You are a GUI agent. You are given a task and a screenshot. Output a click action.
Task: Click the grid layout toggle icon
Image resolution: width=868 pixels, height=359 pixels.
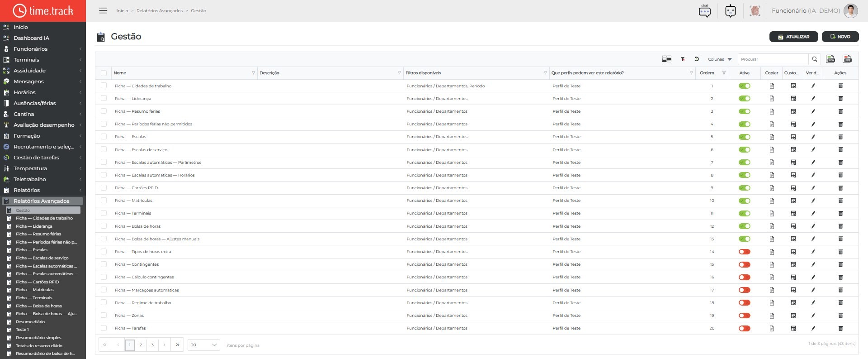[x=667, y=59]
